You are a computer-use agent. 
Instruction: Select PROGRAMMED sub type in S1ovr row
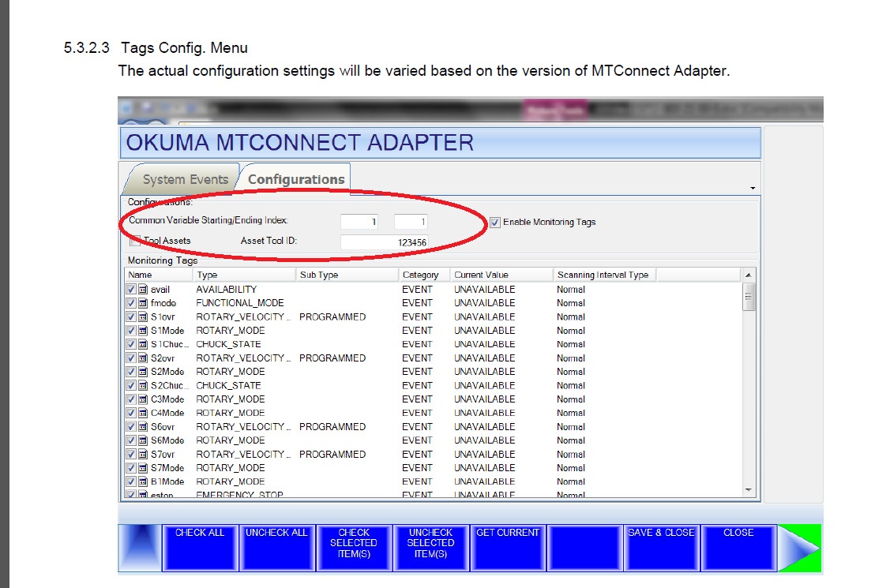[x=332, y=316]
